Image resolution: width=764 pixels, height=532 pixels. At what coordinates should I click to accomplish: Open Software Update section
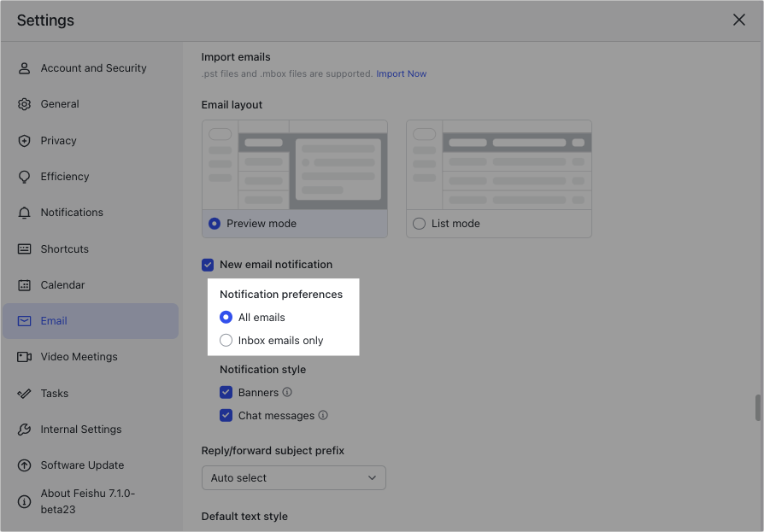[91, 465]
